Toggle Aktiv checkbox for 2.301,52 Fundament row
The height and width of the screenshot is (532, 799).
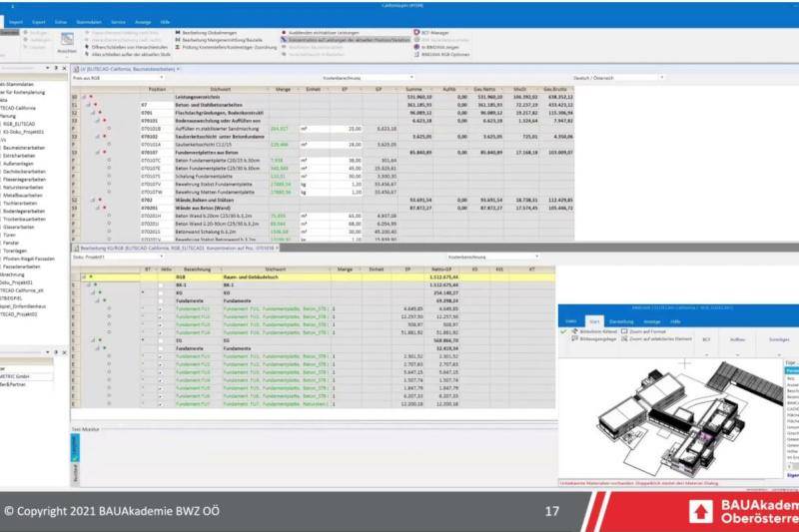pyautogui.click(x=161, y=356)
